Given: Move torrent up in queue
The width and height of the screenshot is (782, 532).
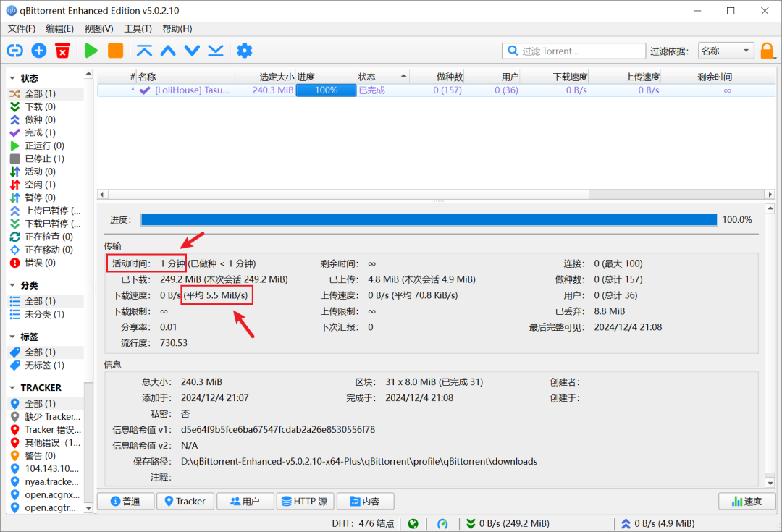Looking at the screenshot, I should [x=168, y=51].
